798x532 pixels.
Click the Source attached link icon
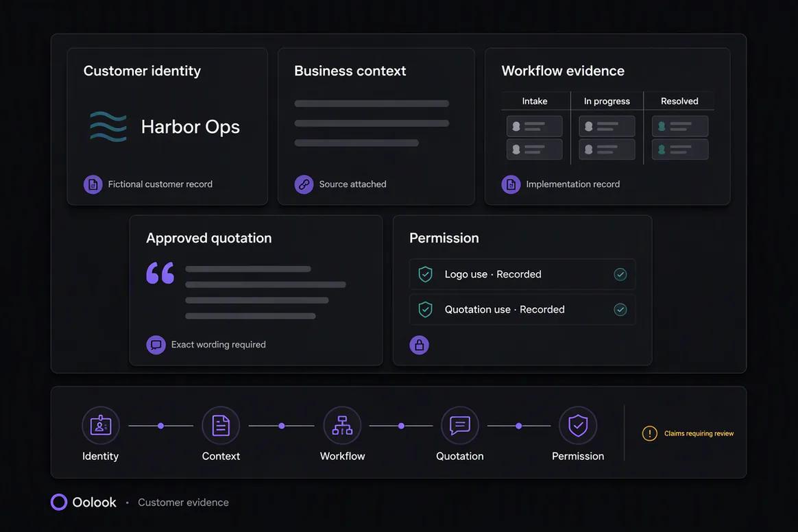(x=304, y=184)
